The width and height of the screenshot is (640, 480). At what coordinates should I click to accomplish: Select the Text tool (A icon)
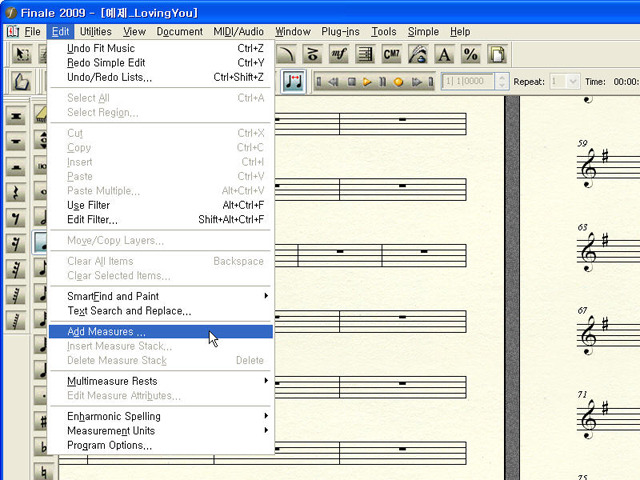click(x=444, y=54)
